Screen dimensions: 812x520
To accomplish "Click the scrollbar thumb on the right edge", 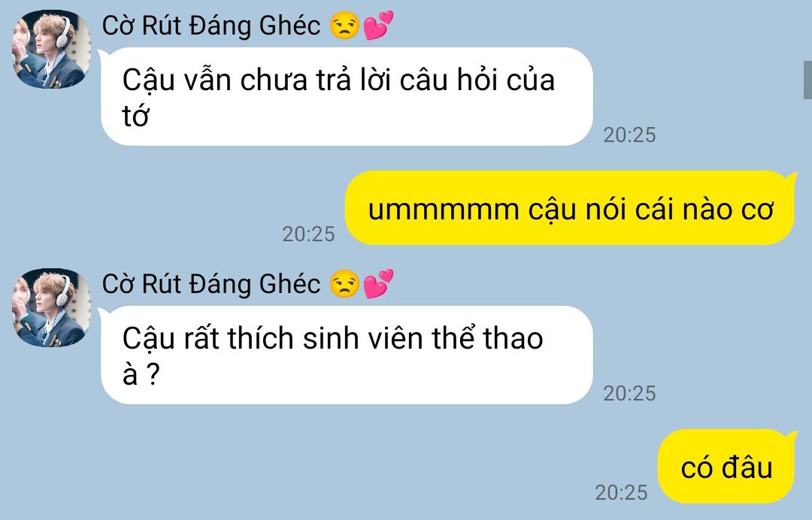I will pos(807,80).
